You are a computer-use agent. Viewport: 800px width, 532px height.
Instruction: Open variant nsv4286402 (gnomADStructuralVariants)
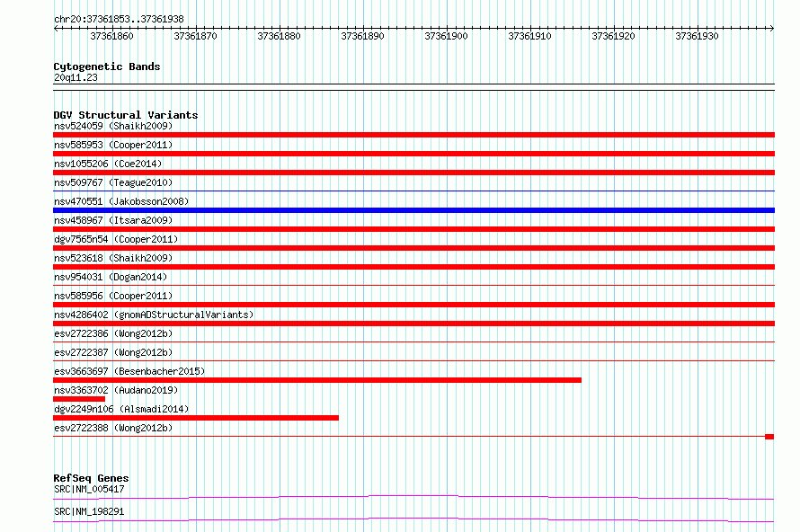[x=154, y=315]
